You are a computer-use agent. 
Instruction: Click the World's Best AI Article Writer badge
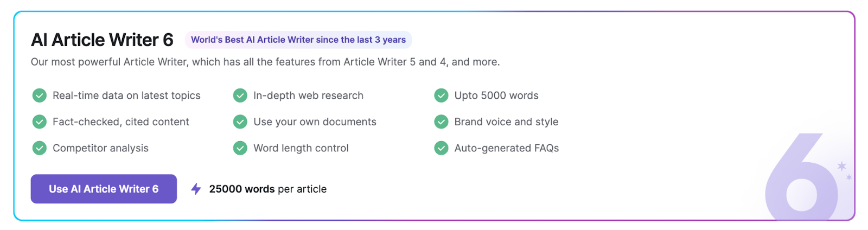point(298,40)
